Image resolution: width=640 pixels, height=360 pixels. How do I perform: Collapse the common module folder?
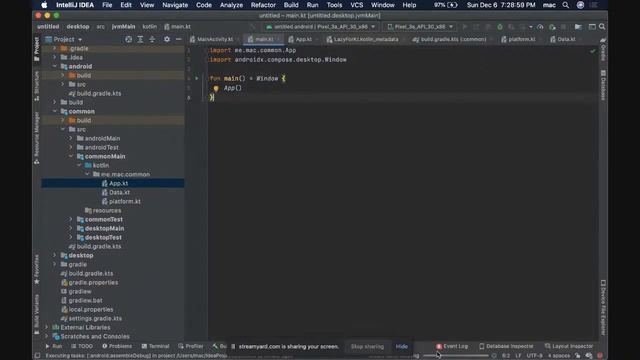click(54, 111)
